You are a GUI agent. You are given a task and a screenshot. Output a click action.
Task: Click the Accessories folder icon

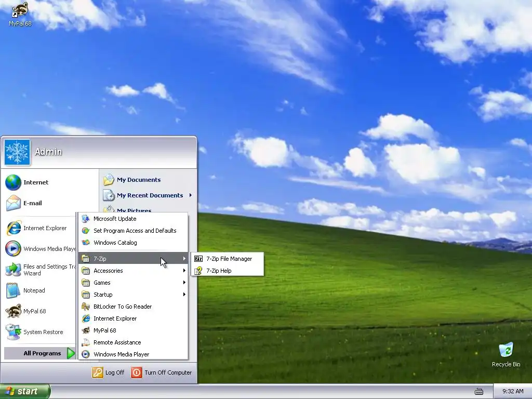[86, 270]
